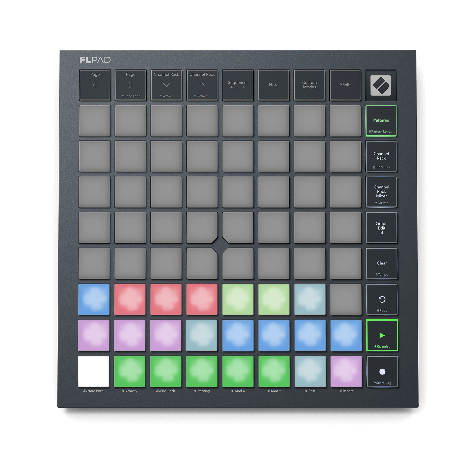Tap the teal pad between purple and blue pads
476x458 pixels.
coord(202,335)
